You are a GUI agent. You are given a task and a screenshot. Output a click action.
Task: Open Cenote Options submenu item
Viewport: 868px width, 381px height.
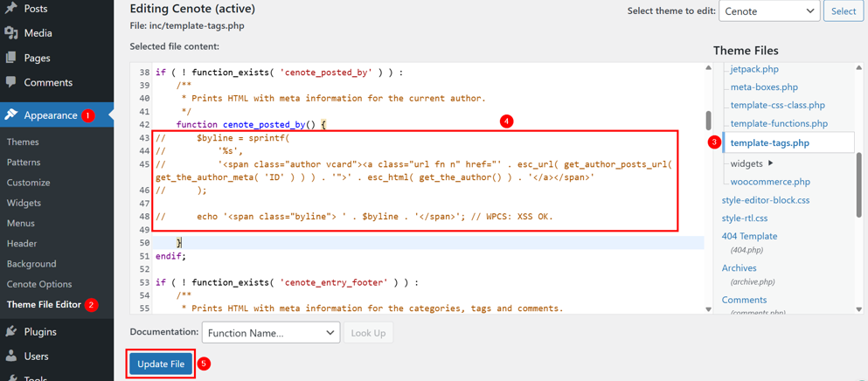pos(39,284)
